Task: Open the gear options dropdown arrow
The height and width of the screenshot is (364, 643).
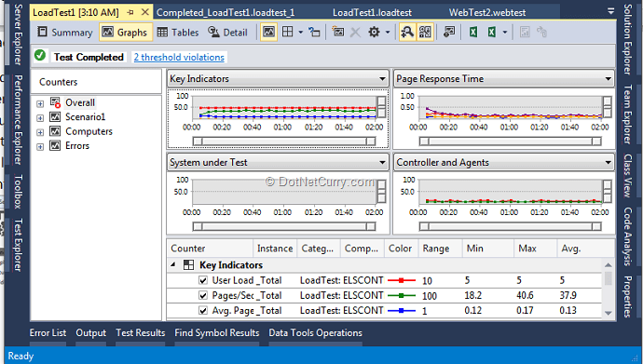Action: point(388,32)
